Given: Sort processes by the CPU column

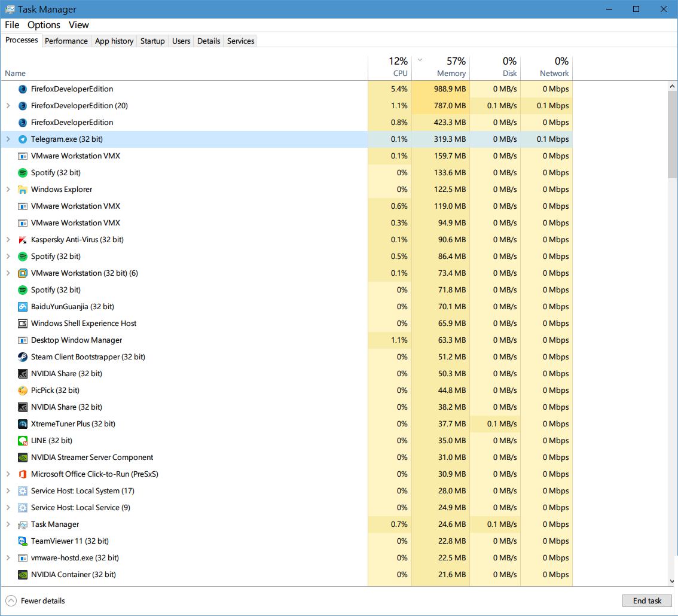Looking at the screenshot, I should click(x=390, y=68).
